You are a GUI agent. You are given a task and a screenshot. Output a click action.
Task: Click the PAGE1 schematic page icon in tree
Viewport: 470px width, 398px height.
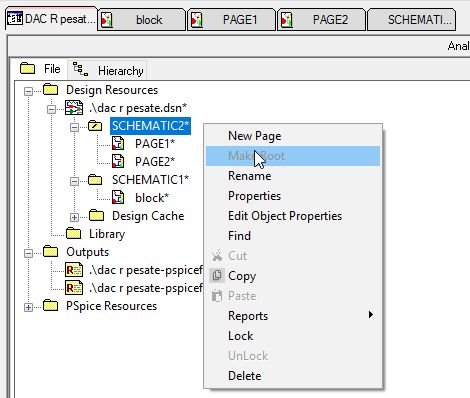[118, 144]
